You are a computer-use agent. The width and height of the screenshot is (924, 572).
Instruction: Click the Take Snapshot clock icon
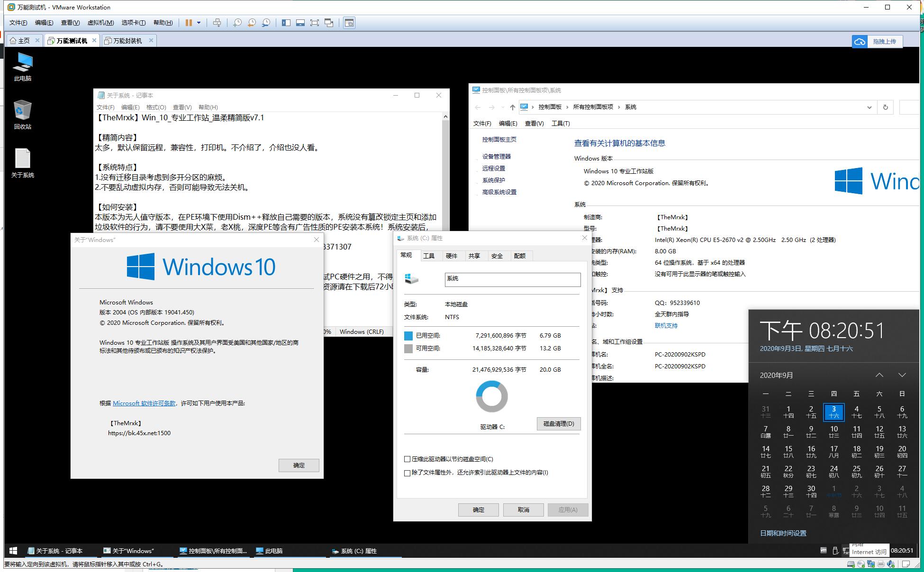coord(237,23)
